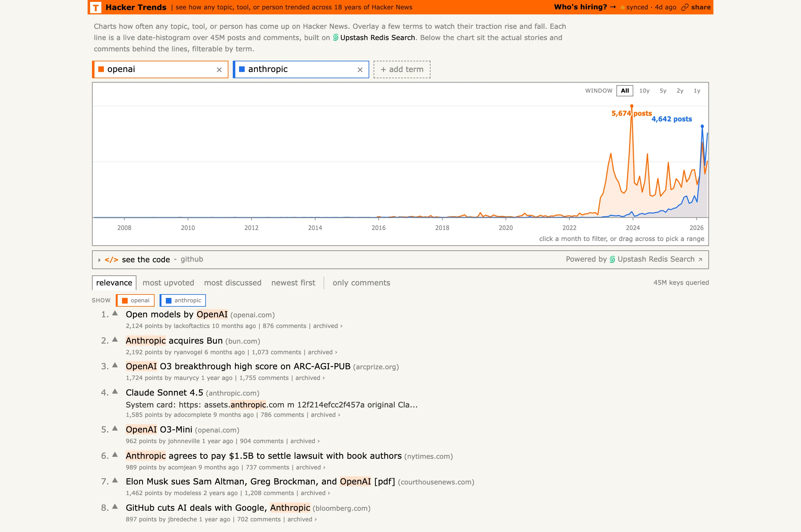Image resolution: width=801 pixels, height=532 pixels.
Task: Click the add term button
Action: [x=402, y=69]
